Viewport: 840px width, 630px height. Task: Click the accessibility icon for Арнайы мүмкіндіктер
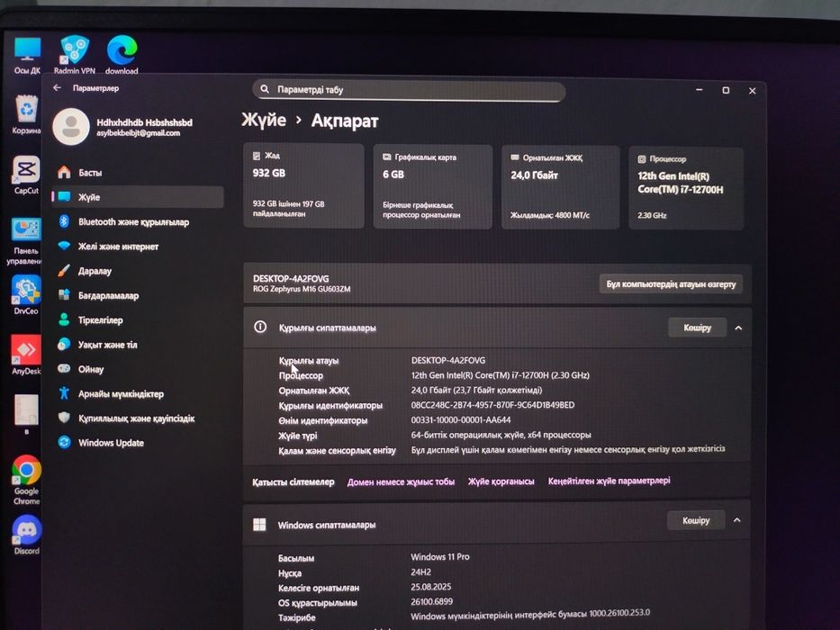64,393
